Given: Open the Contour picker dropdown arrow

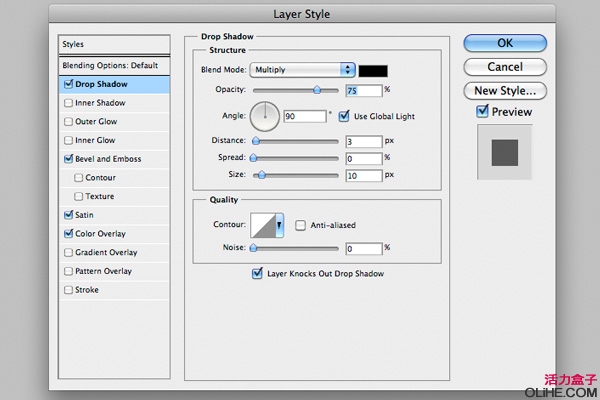Looking at the screenshot, I should point(279,225).
